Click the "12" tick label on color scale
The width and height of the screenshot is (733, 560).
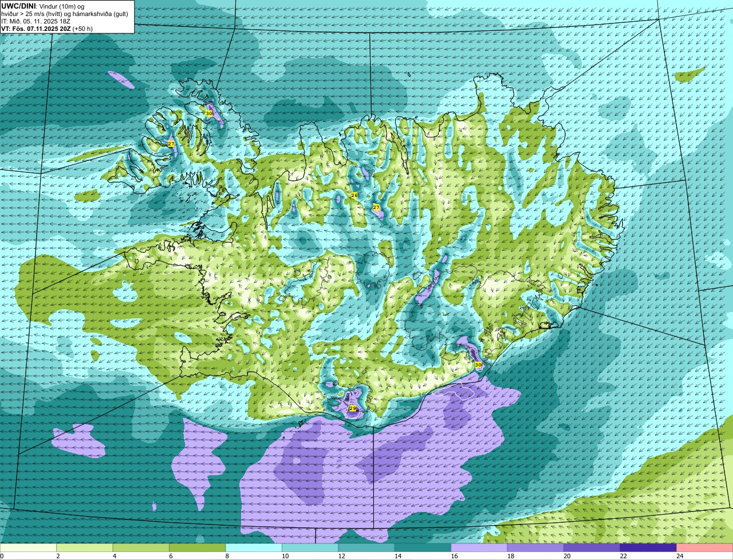pyautogui.click(x=341, y=556)
